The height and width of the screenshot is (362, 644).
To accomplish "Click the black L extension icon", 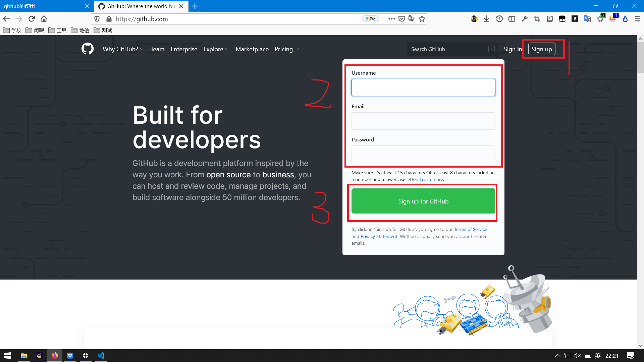I will (575, 19).
